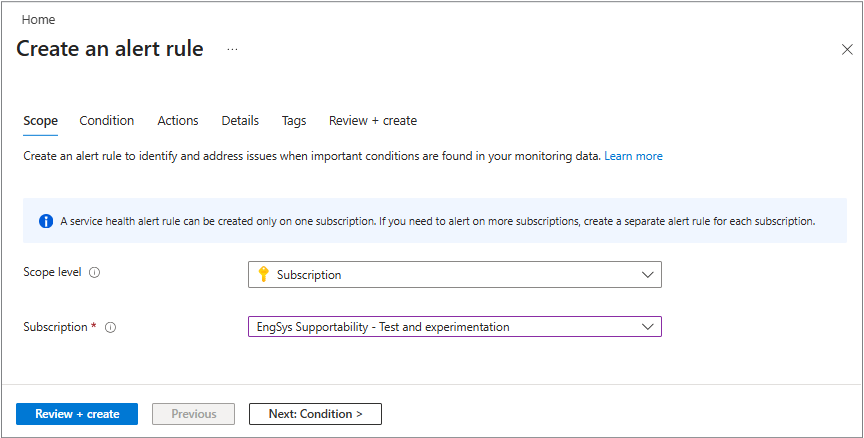Open the EngSys Supportability subscription dropdown
Viewport: 864px width, 438px height.
(454, 327)
